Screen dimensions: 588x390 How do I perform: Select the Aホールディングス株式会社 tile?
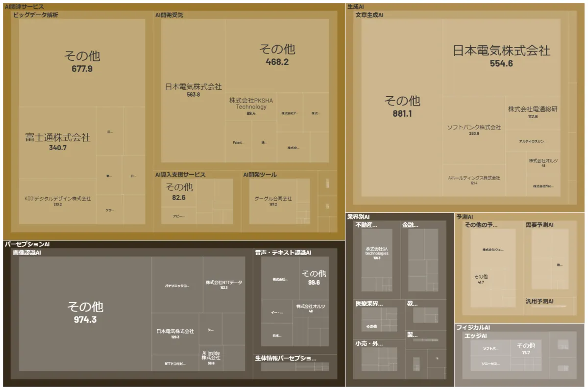tap(474, 180)
